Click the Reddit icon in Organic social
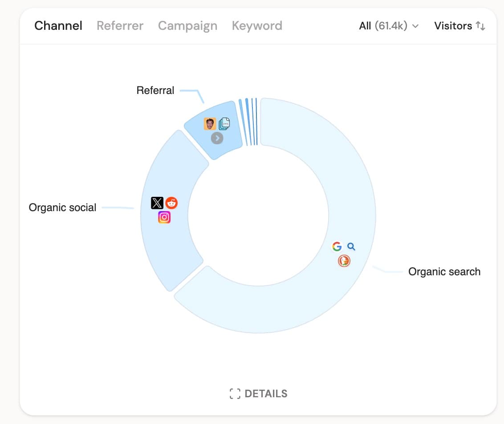The width and height of the screenshot is (504, 424). click(x=171, y=203)
